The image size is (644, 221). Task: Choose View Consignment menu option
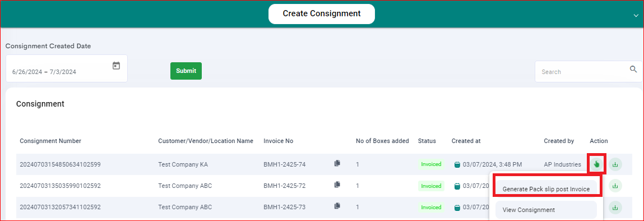click(x=546, y=209)
